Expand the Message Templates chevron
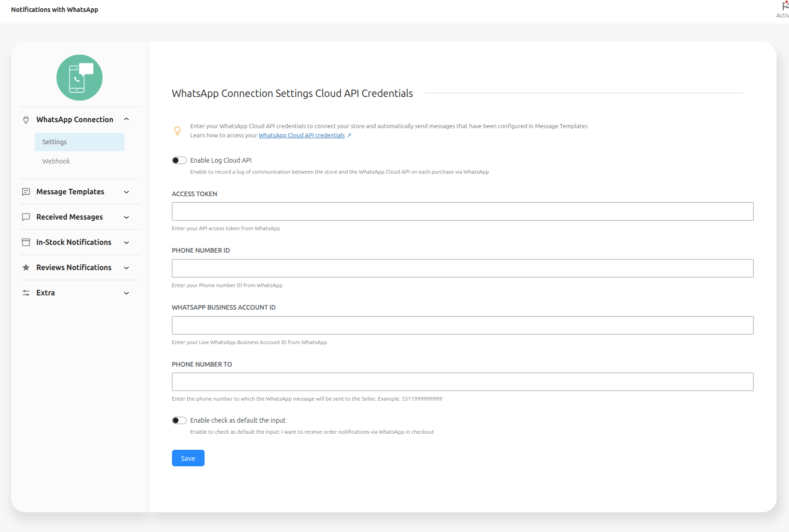The width and height of the screenshot is (789, 532). coord(126,192)
